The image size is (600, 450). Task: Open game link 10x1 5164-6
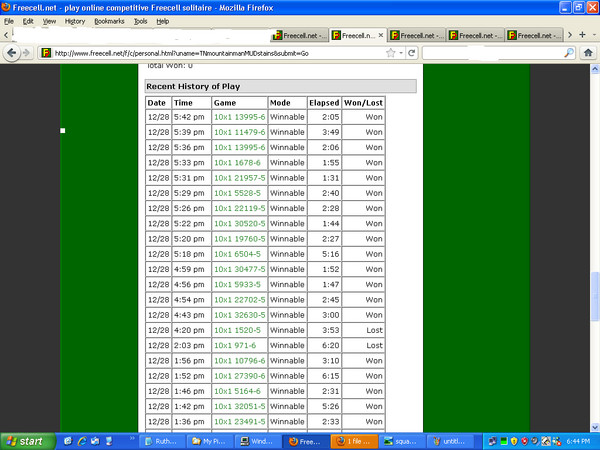click(237, 391)
